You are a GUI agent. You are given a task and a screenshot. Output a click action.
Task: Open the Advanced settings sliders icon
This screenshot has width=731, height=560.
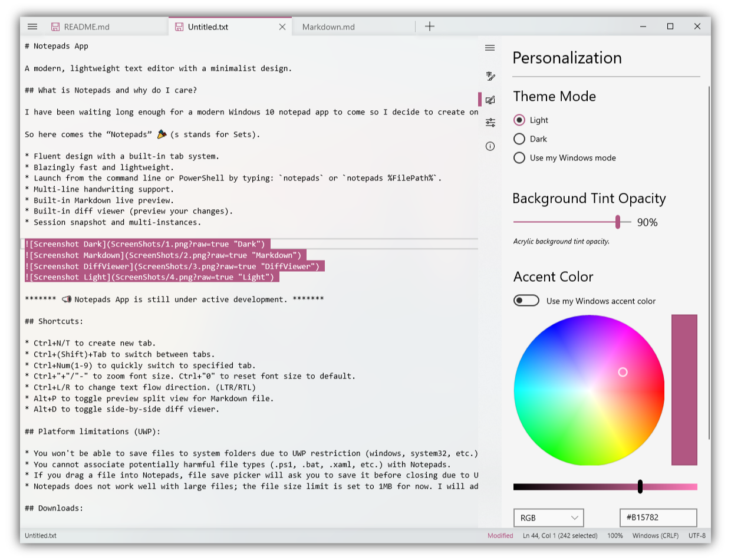click(x=490, y=122)
